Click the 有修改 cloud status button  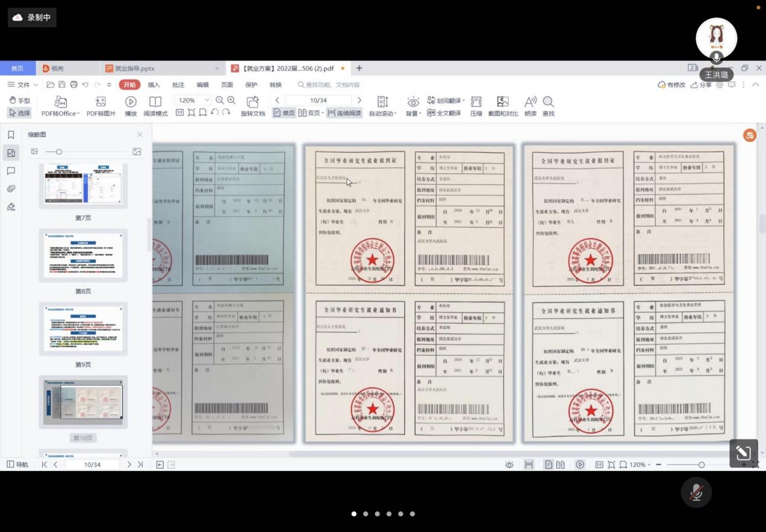[x=671, y=85]
